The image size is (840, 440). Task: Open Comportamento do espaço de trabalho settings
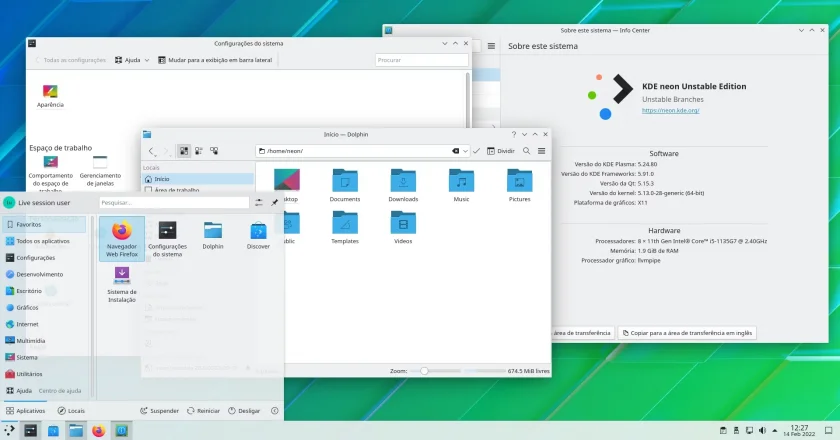coord(50,175)
